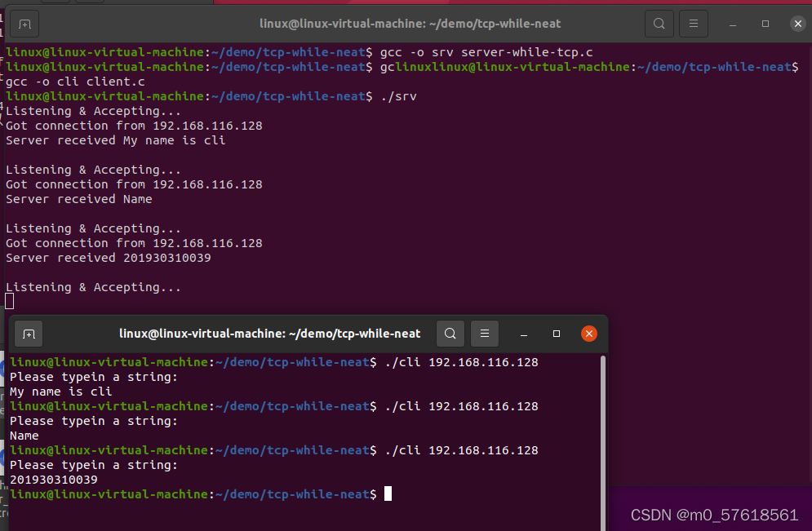Click the 'My name is cli' line in the client terminal
This screenshot has height=531, width=812.
pos(60,392)
